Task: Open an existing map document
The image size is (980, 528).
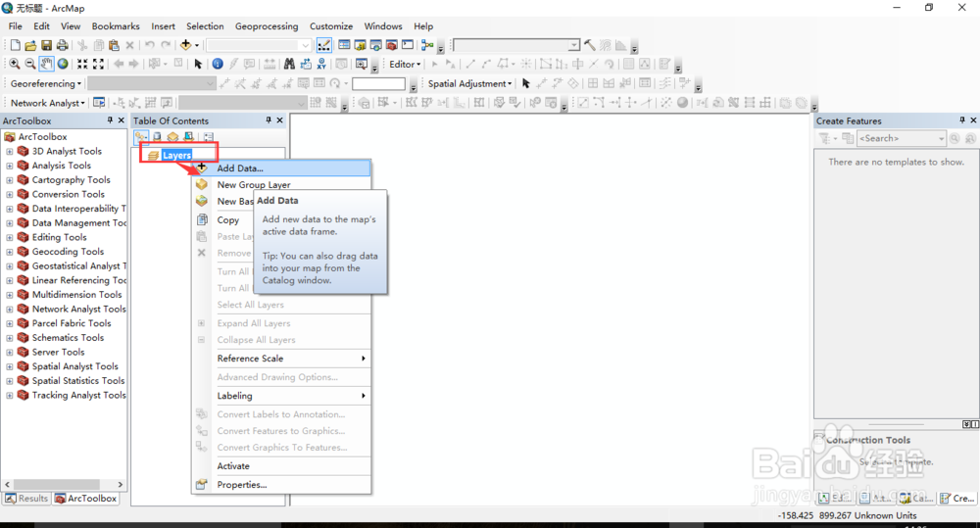Action: pyautogui.click(x=30, y=45)
